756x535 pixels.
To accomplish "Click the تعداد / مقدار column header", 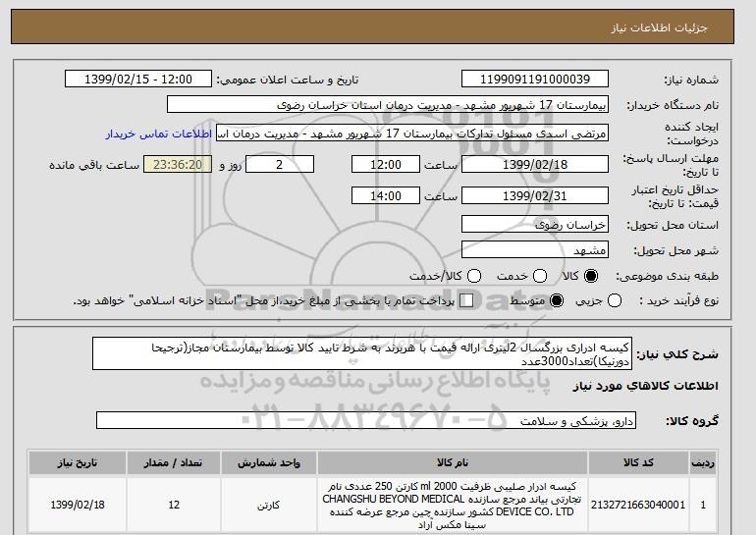I will (174, 462).
